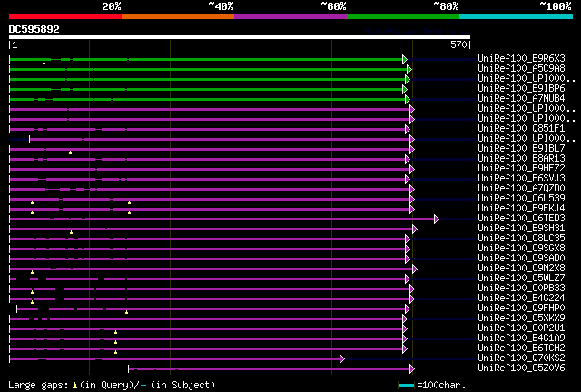Click the green ~80% identity legend segment
This screenshot has height=392, width=581.
[x=403, y=16]
